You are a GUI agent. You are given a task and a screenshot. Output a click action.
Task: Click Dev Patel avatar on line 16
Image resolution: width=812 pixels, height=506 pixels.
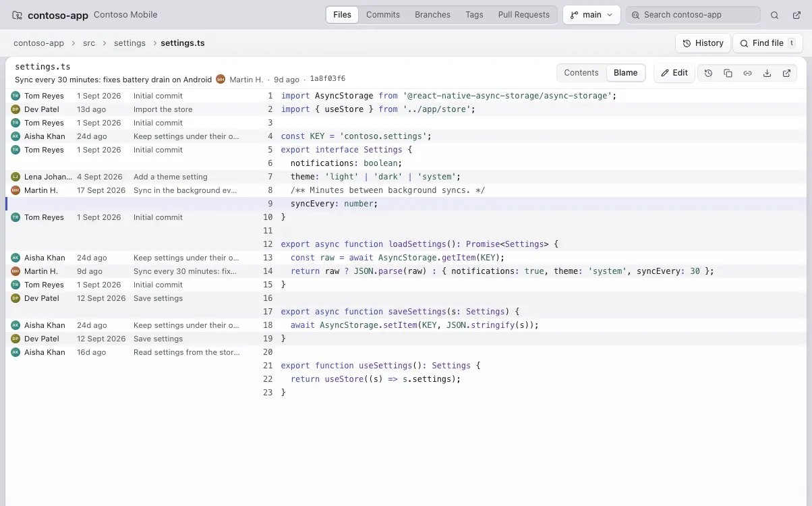(x=16, y=298)
